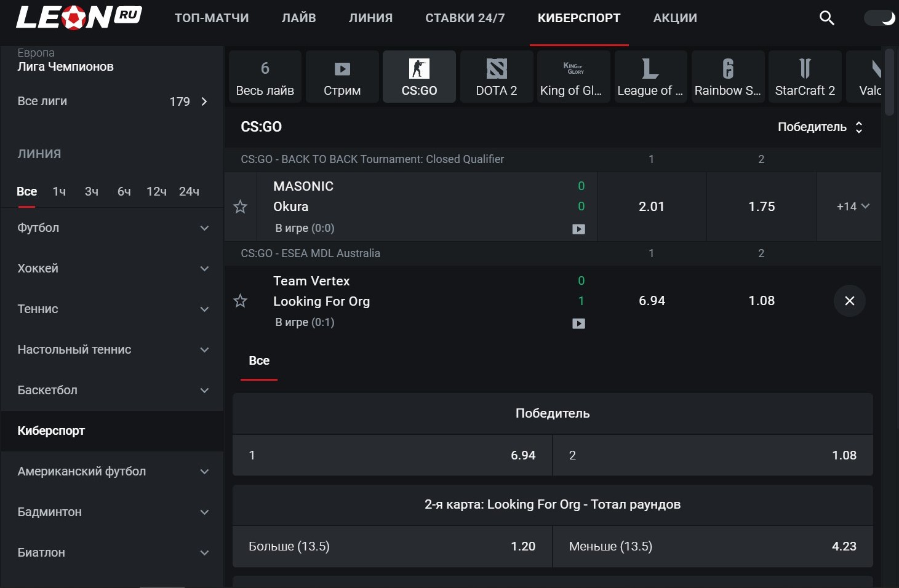
Task: Open the ТОП-МАТЧИ menu item
Action: [212, 18]
